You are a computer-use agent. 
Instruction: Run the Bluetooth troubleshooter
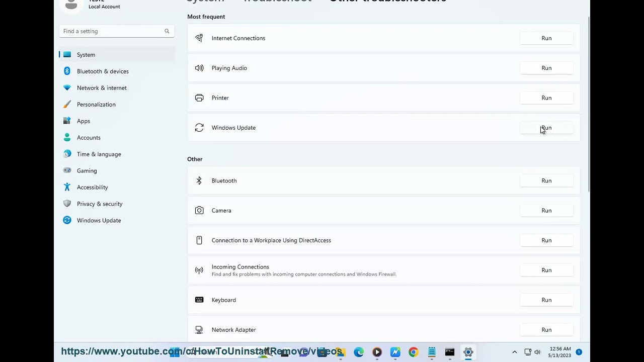point(546,180)
